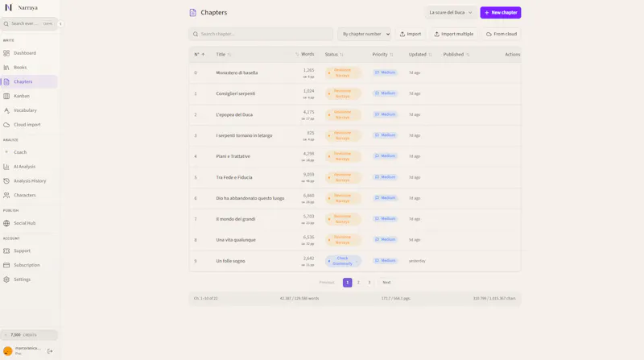Click the orange user avatar
This screenshot has height=360, width=644.
7,351
